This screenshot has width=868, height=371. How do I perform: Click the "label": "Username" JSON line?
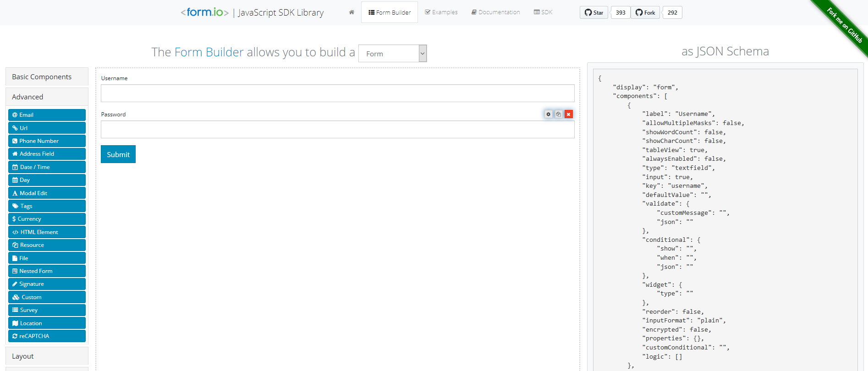coord(678,114)
